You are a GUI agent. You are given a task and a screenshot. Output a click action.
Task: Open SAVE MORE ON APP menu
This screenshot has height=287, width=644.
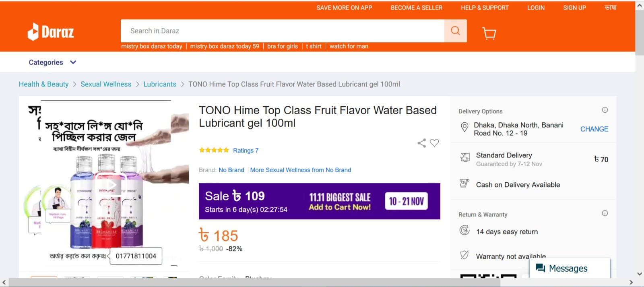(x=344, y=8)
